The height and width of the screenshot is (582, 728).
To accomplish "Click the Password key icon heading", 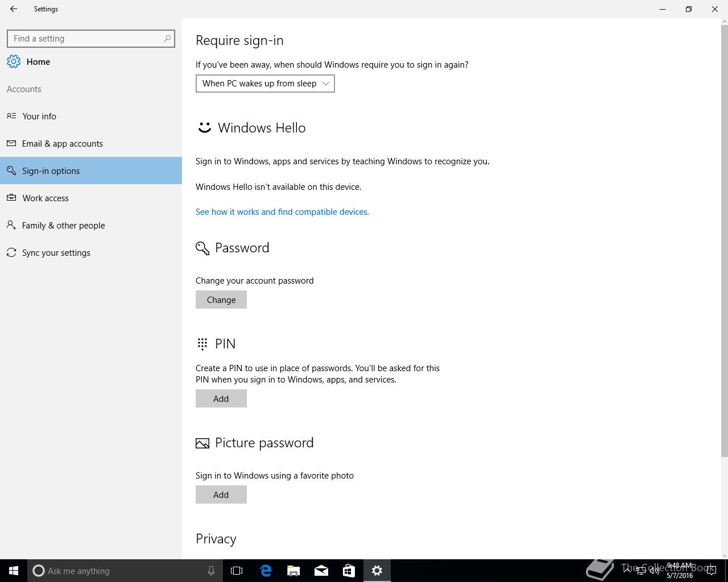I will click(202, 248).
